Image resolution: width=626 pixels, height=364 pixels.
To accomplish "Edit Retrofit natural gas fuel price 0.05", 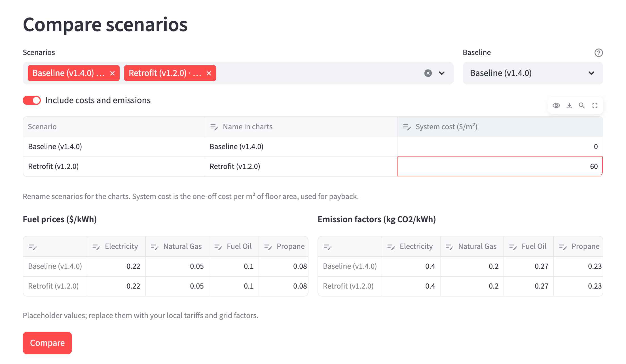I will pyautogui.click(x=177, y=286).
